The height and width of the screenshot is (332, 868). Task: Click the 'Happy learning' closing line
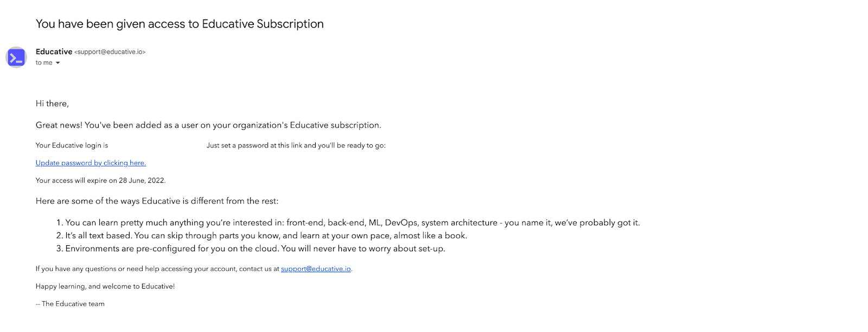(105, 286)
